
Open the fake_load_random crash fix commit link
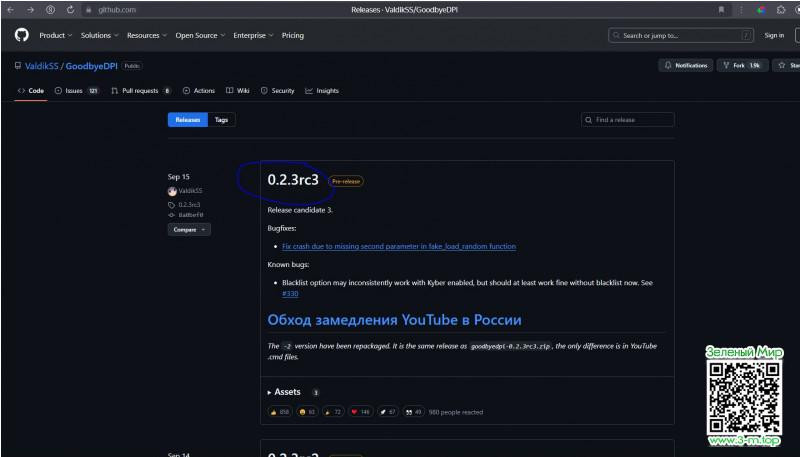click(x=398, y=246)
